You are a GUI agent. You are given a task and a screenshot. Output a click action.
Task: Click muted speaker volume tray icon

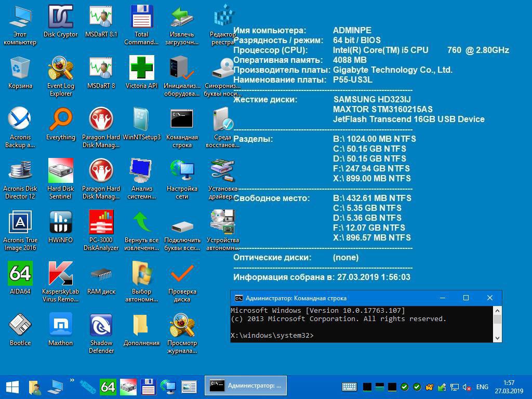click(x=467, y=387)
